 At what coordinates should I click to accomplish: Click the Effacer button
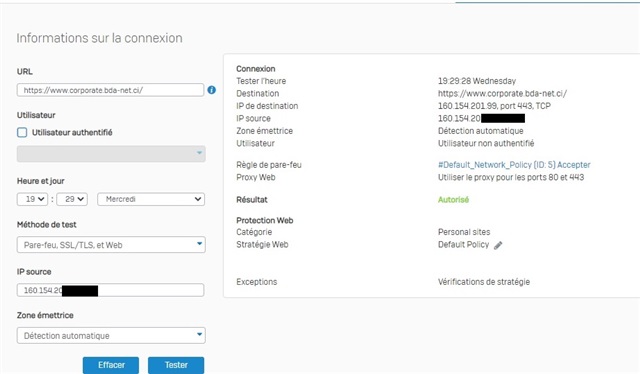111,365
